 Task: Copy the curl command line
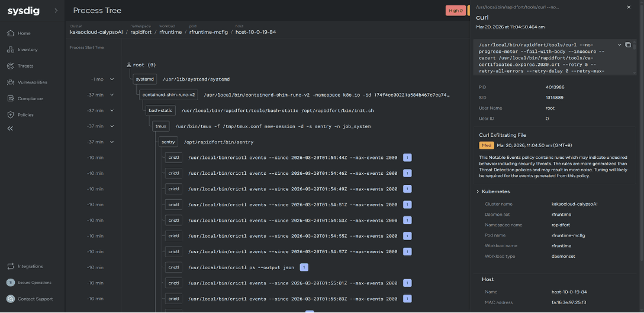coord(627,45)
